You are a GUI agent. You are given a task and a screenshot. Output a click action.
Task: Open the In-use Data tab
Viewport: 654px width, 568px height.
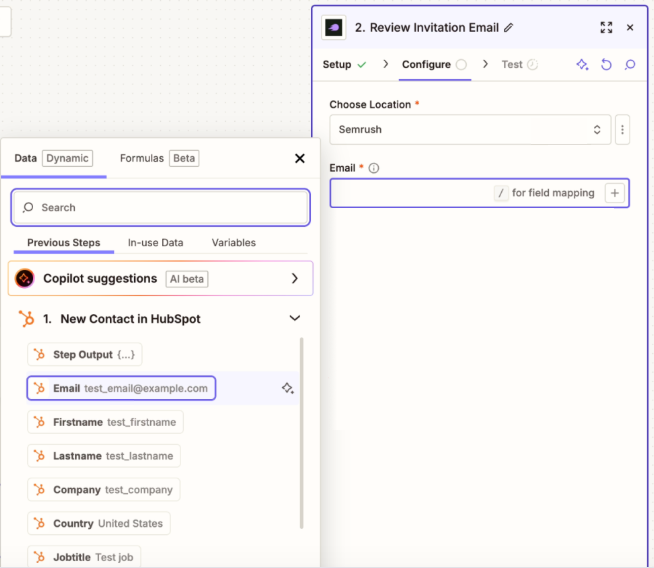click(155, 243)
